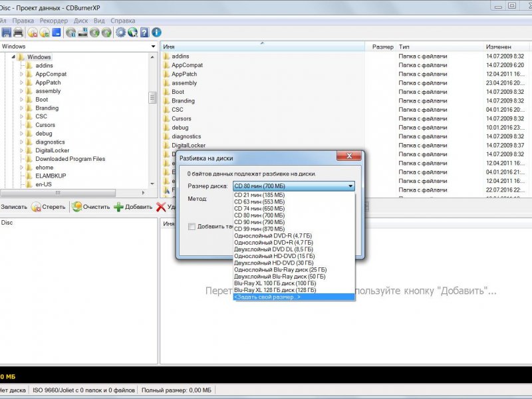
Task: Click the toolbar disc icon with green checkmark
Action: [45, 33]
